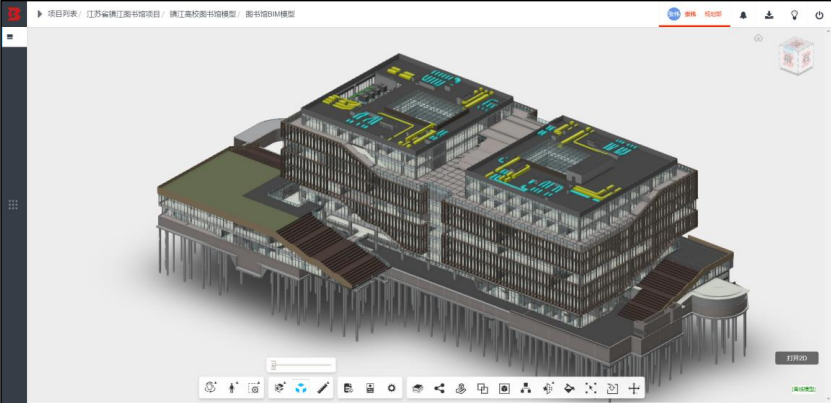Click the 打开2D button
Viewport: 831px width, 403px height.
(797, 358)
